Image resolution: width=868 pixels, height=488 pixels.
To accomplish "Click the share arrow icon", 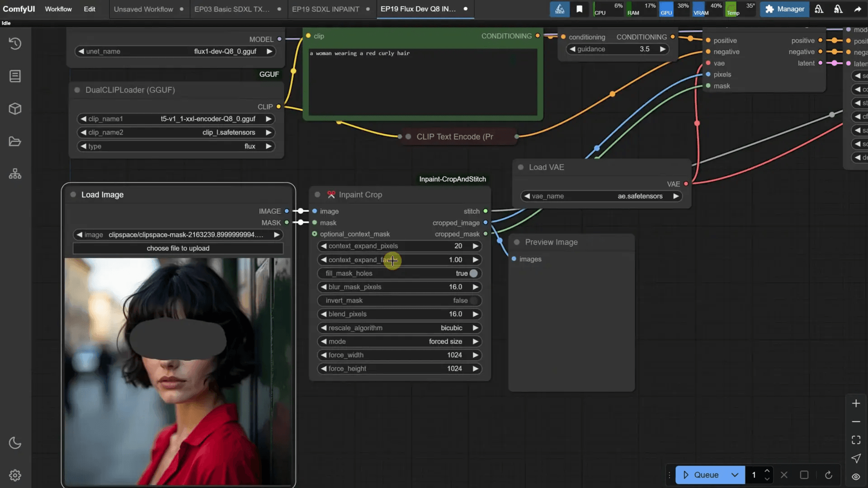I will pos(858,9).
